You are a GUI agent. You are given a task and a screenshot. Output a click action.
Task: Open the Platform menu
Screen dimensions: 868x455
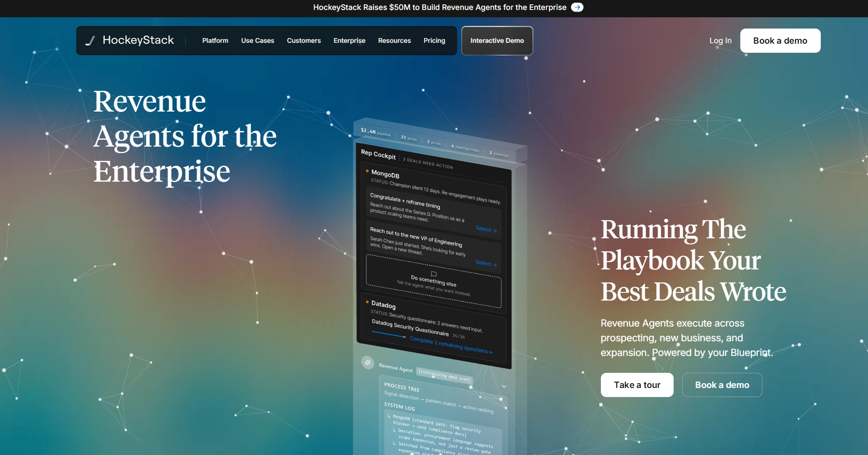(x=215, y=41)
